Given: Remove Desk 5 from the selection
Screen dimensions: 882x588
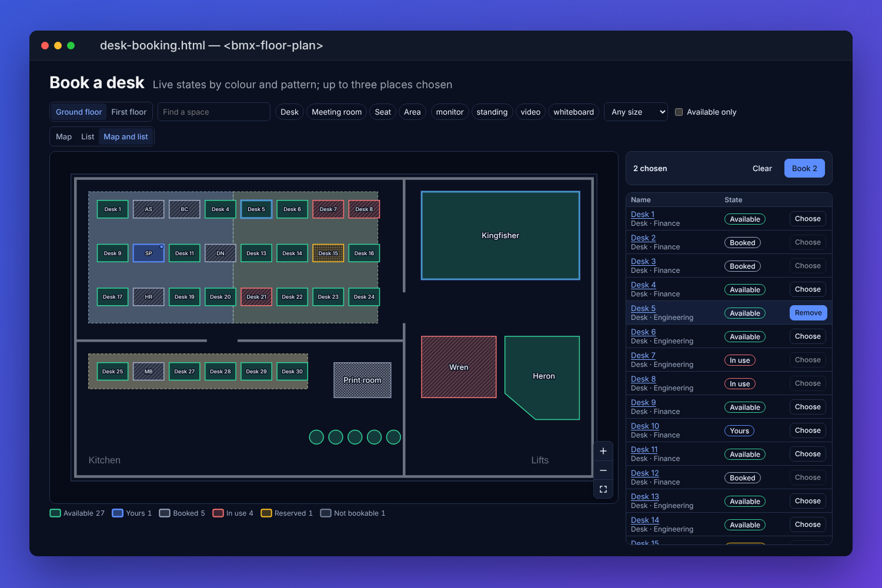Looking at the screenshot, I should point(808,313).
